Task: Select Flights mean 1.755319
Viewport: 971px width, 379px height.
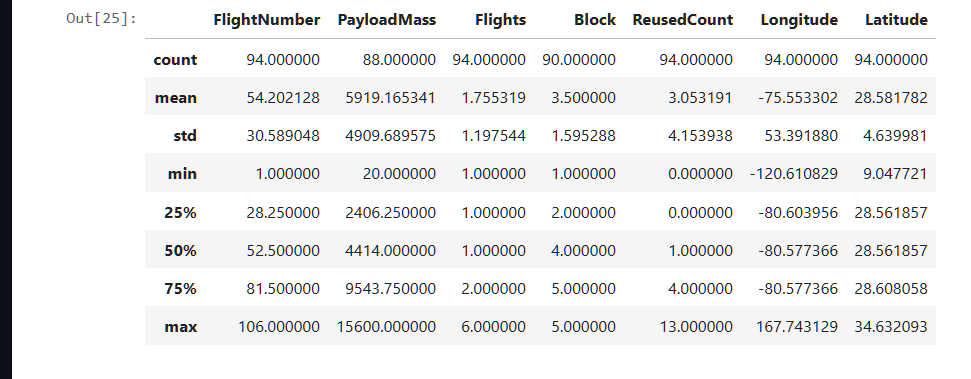Action: [x=494, y=98]
